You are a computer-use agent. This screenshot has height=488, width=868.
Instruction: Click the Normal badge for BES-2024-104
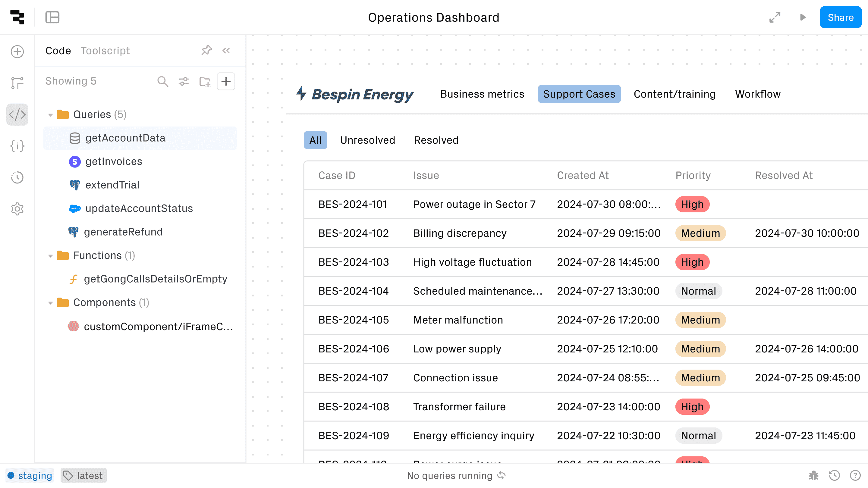click(x=698, y=291)
